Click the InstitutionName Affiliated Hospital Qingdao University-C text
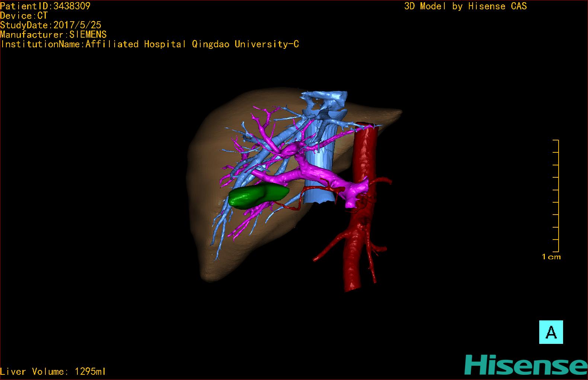 point(150,44)
